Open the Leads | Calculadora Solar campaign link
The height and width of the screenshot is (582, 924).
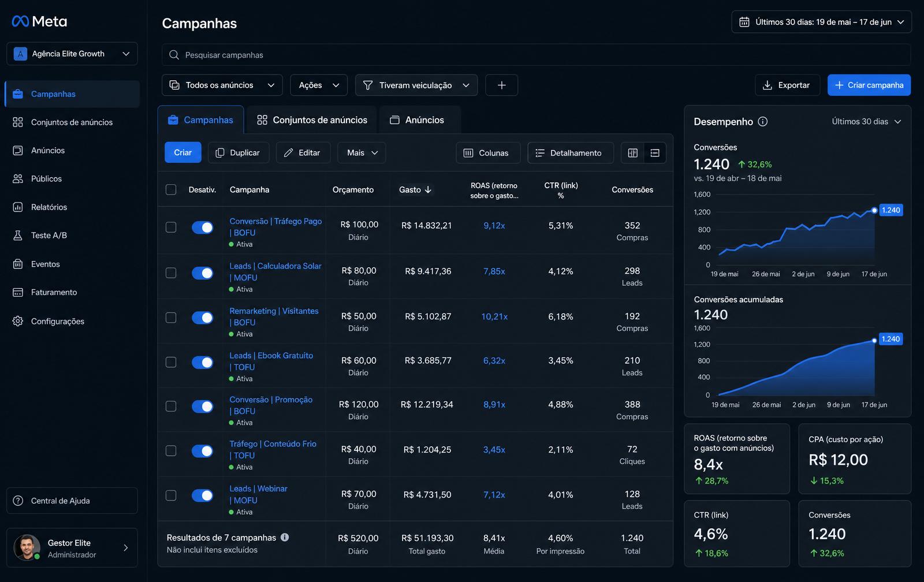tap(275, 272)
